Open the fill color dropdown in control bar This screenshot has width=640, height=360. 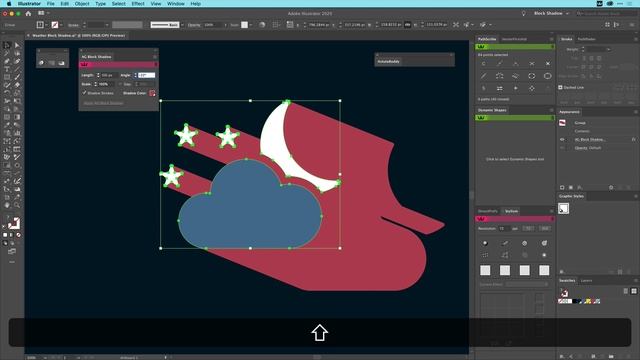[47, 25]
